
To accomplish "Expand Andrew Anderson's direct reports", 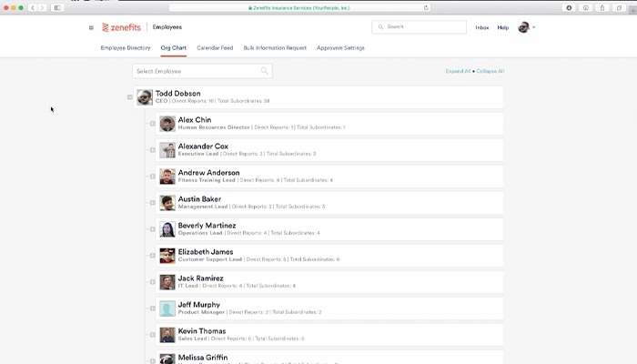I will click(152, 177).
